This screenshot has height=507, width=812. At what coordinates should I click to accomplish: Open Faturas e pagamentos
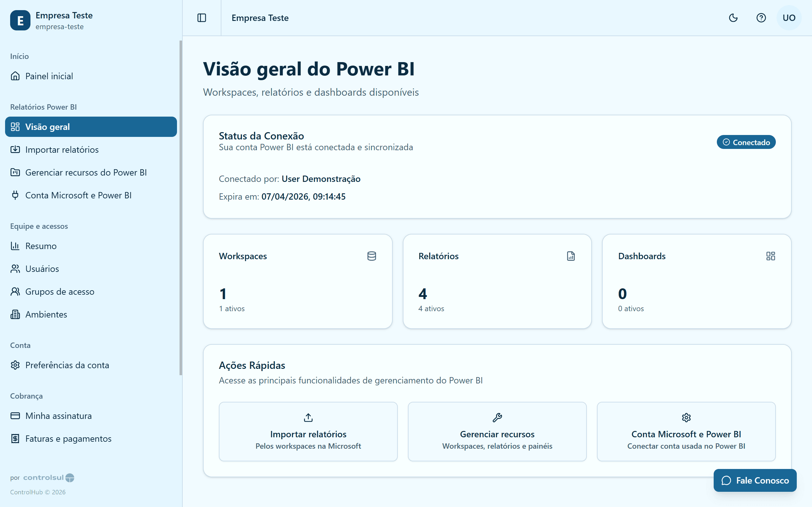(x=68, y=438)
